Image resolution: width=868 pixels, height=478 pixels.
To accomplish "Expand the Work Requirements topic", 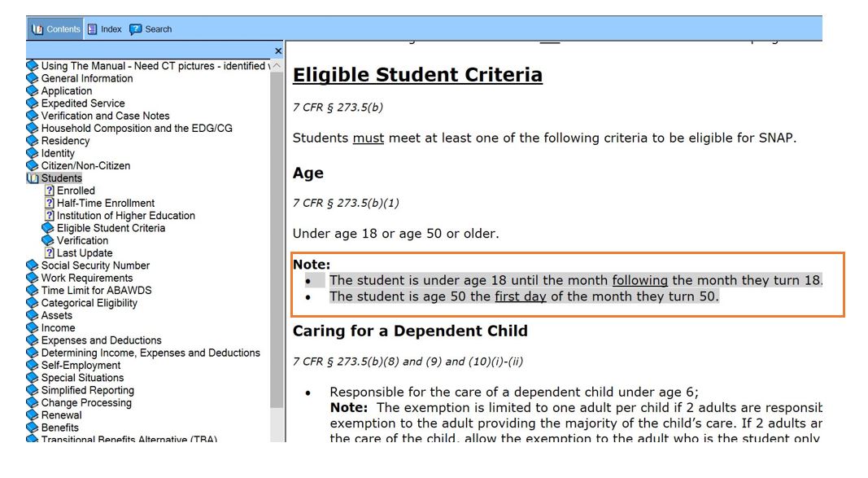I will (x=86, y=278).
